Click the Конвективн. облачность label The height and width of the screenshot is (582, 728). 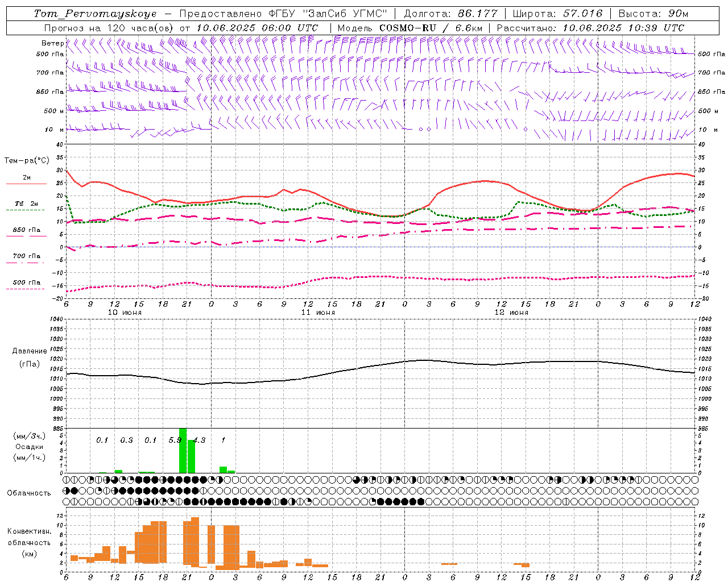pyautogui.click(x=29, y=537)
